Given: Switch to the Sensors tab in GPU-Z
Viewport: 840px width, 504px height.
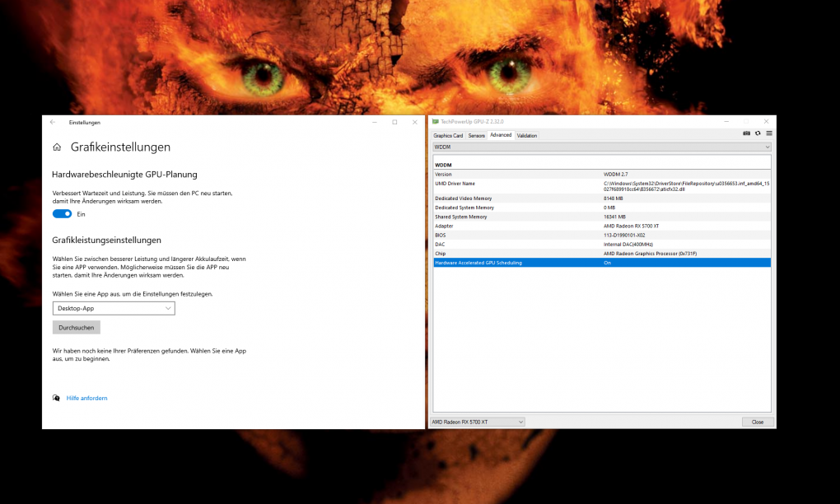Looking at the screenshot, I should pyautogui.click(x=476, y=136).
